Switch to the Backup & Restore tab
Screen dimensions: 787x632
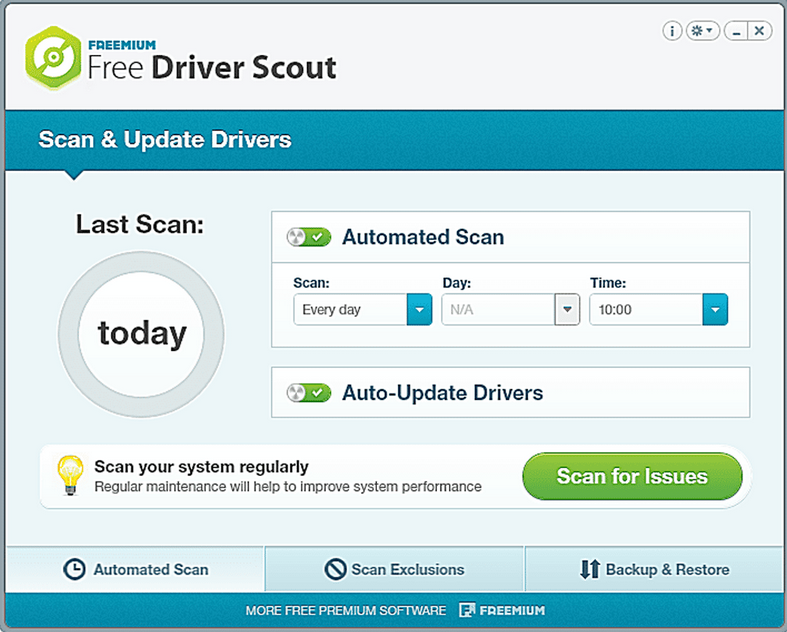653,569
